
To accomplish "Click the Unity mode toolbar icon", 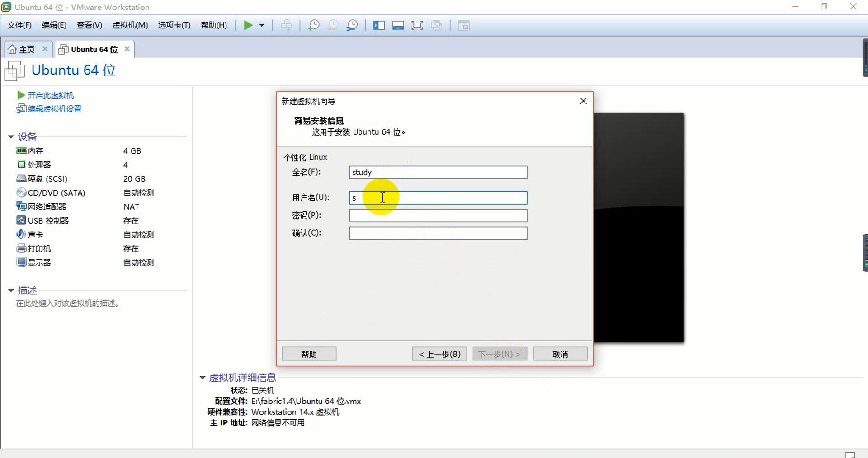I will [x=436, y=25].
